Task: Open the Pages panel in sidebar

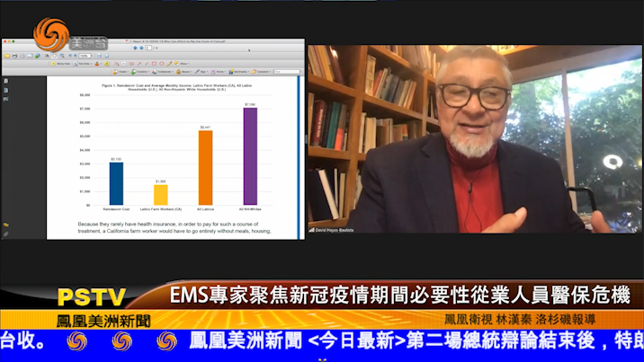Action: pyautogui.click(x=5, y=81)
